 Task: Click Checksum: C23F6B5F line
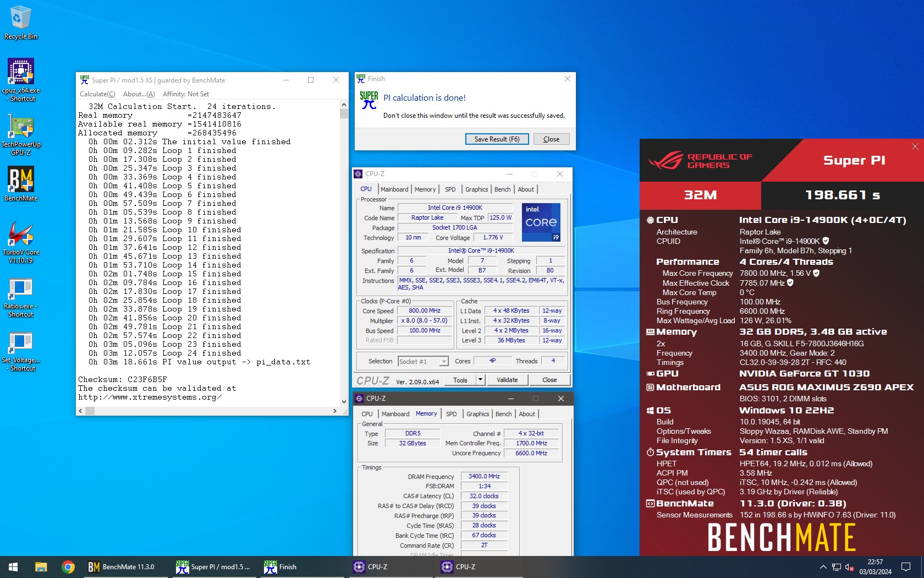tap(123, 380)
